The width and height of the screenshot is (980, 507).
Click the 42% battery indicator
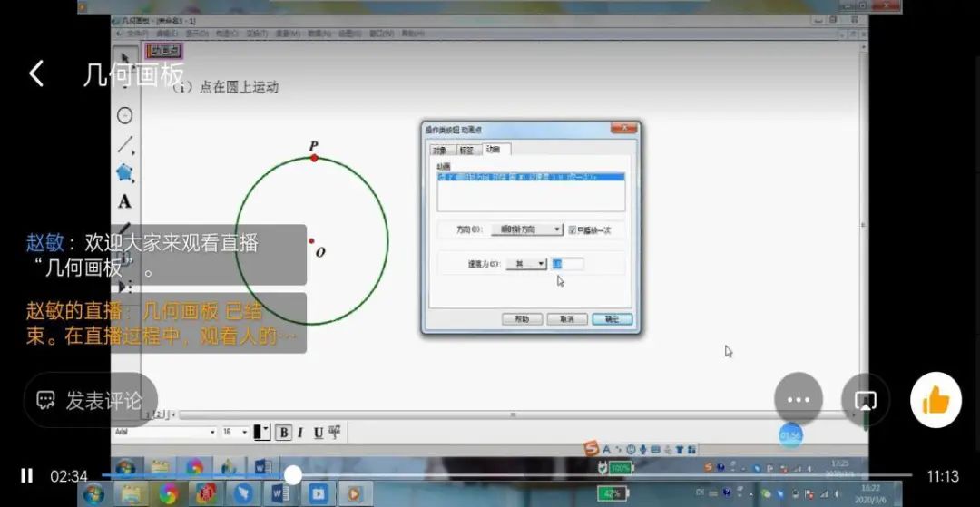[612, 494]
